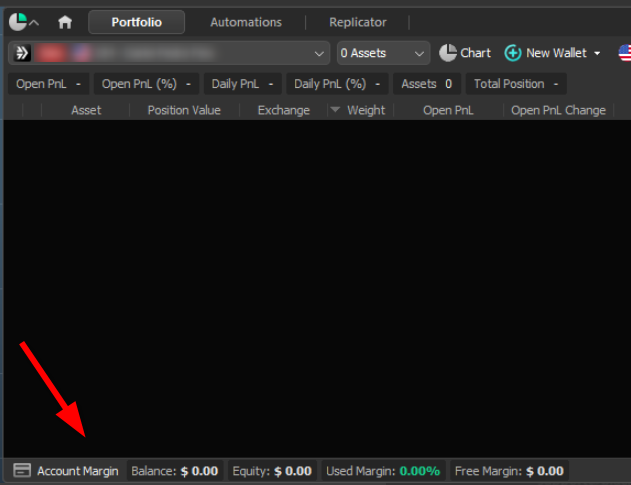The width and height of the screenshot is (631, 485).
Task: Click the Total Position summary box
Action: coord(516,84)
